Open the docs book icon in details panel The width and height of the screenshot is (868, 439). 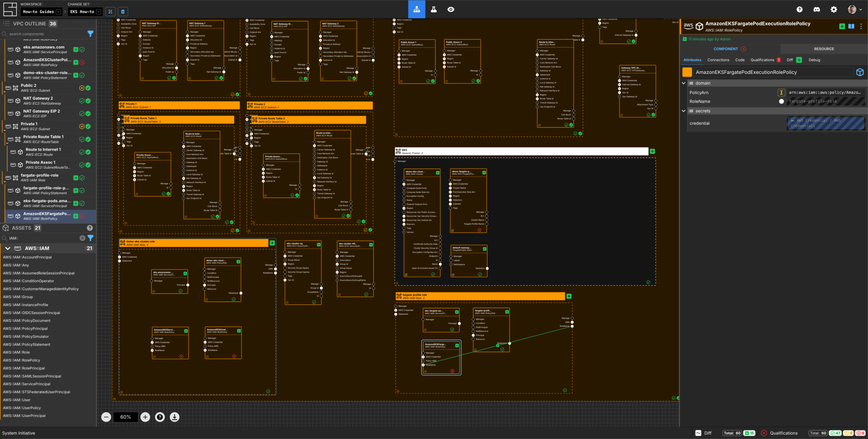point(851,27)
